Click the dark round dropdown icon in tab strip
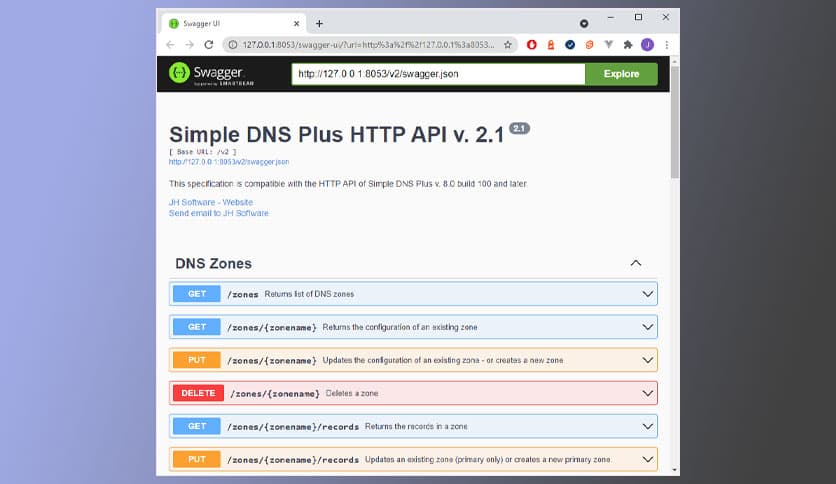The image size is (836, 484). [584, 23]
